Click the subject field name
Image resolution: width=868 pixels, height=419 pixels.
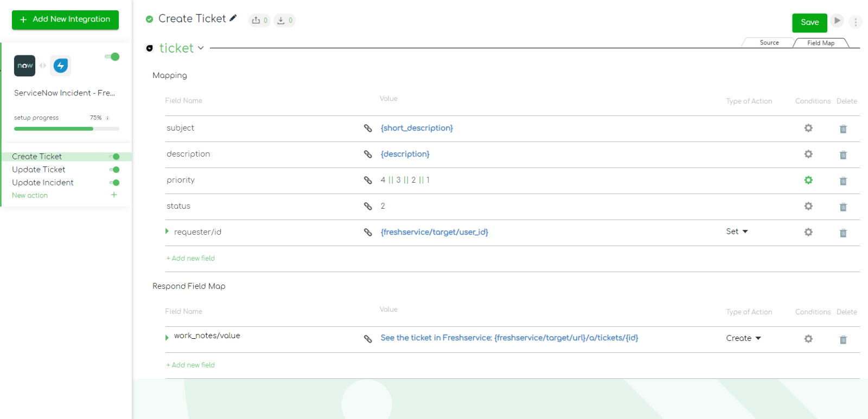coord(180,128)
